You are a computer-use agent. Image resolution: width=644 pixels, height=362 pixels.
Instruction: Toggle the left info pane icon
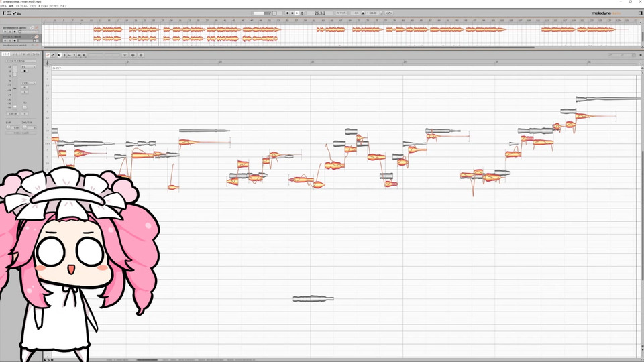(x=4, y=13)
